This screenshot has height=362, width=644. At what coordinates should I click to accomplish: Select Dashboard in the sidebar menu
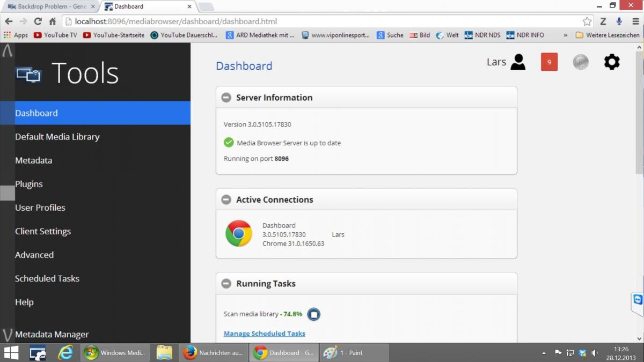95,113
